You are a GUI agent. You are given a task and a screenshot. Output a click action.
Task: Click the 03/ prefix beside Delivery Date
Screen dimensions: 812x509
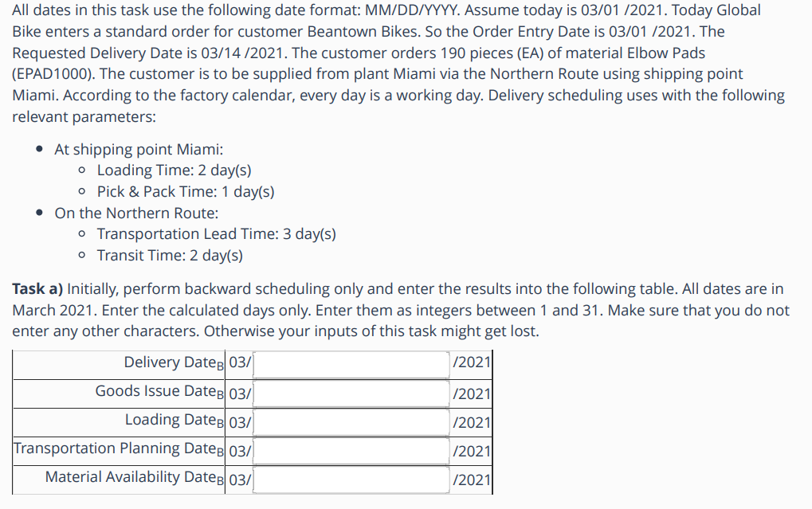239,363
